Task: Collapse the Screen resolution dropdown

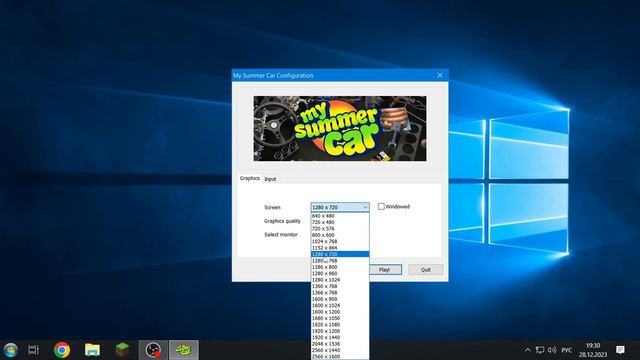Action: point(365,207)
